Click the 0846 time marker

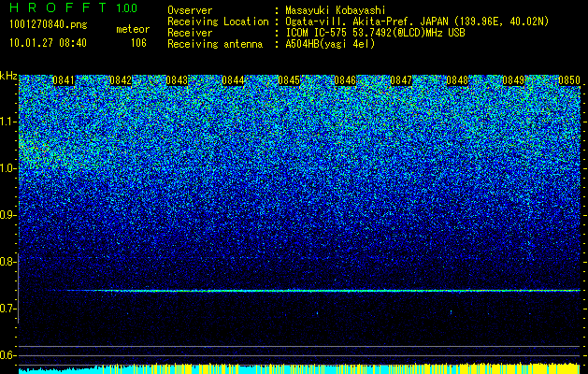pyautogui.click(x=345, y=80)
